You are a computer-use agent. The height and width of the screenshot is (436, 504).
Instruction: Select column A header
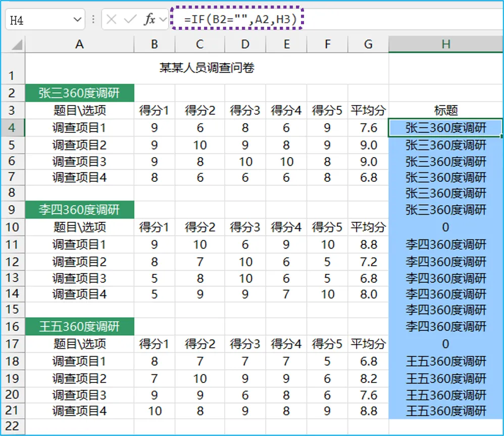[x=79, y=44]
